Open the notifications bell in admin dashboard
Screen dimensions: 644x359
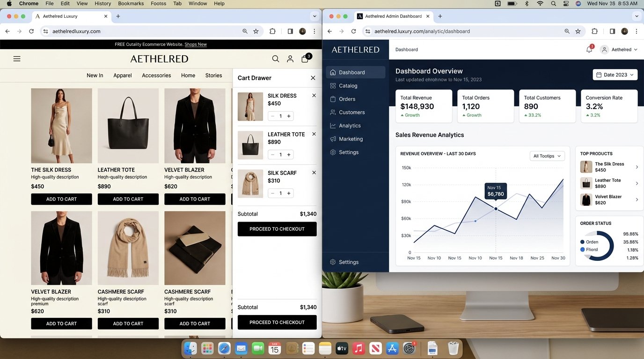click(x=589, y=50)
